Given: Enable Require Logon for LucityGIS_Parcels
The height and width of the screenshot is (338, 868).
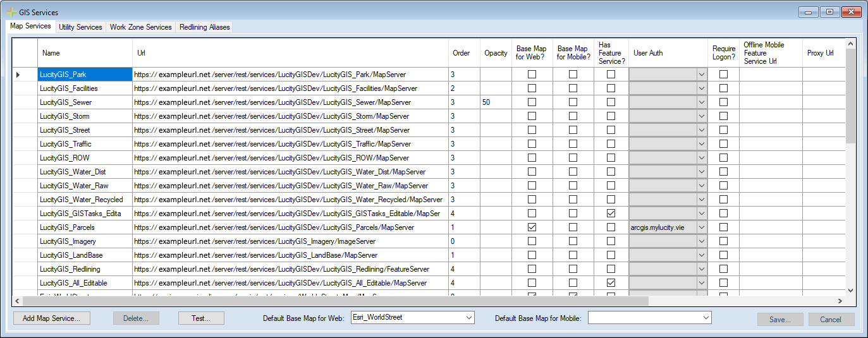Looking at the screenshot, I should tap(723, 227).
